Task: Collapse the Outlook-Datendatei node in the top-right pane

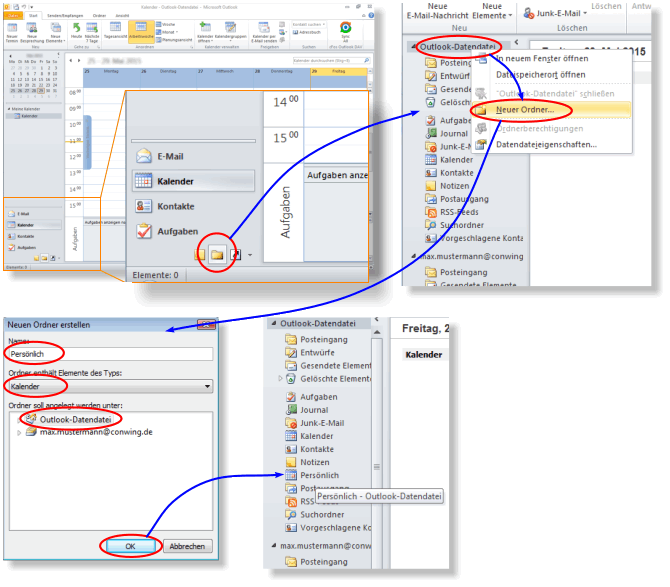Action: tap(414, 47)
